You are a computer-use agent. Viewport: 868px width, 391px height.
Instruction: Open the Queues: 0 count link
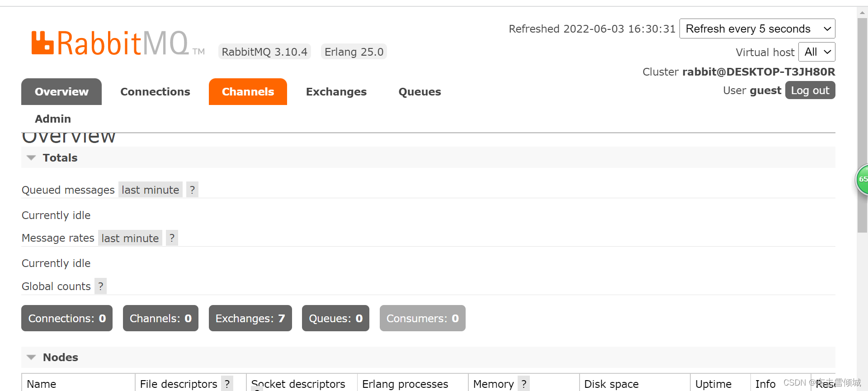click(x=335, y=318)
